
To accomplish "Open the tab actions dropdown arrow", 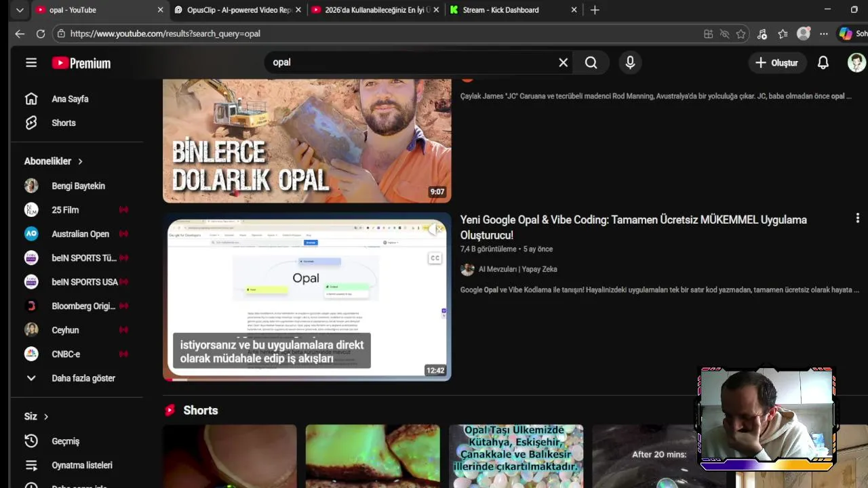I will pyautogui.click(x=20, y=9).
